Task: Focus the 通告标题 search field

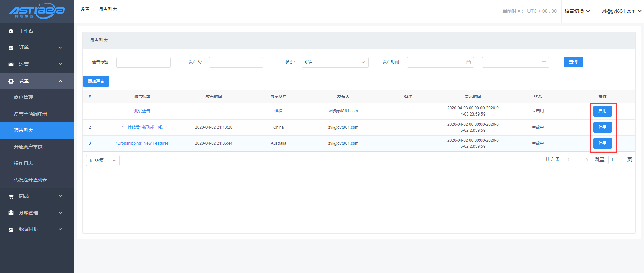Action: (x=143, y=62)
